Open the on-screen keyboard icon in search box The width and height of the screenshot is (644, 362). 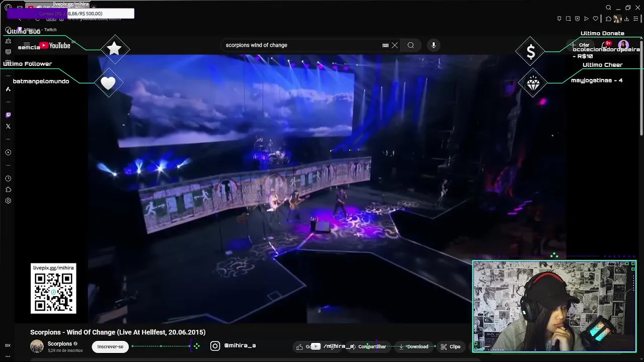pyautogui.click(x=385, y=45)
